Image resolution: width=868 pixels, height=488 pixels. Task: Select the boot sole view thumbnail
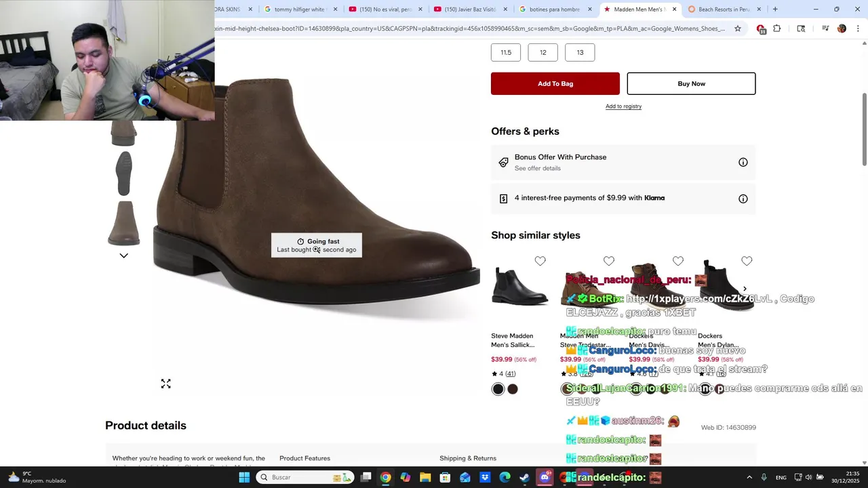[x=123, y=174]
